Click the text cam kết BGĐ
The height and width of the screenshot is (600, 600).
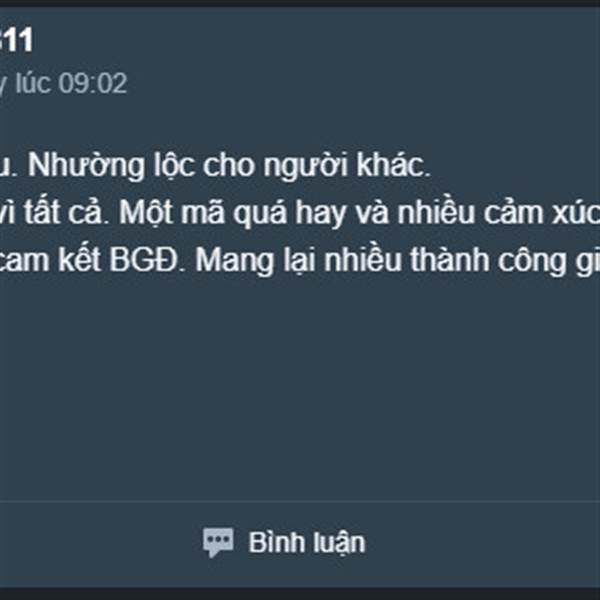(88, 260)
